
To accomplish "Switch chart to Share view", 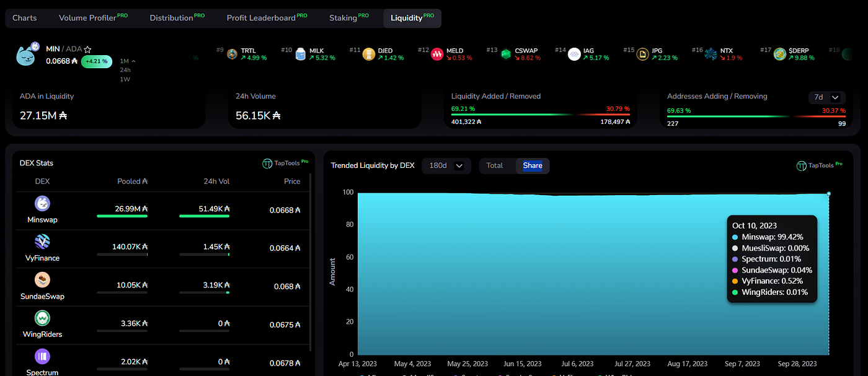I will point(533,165).
